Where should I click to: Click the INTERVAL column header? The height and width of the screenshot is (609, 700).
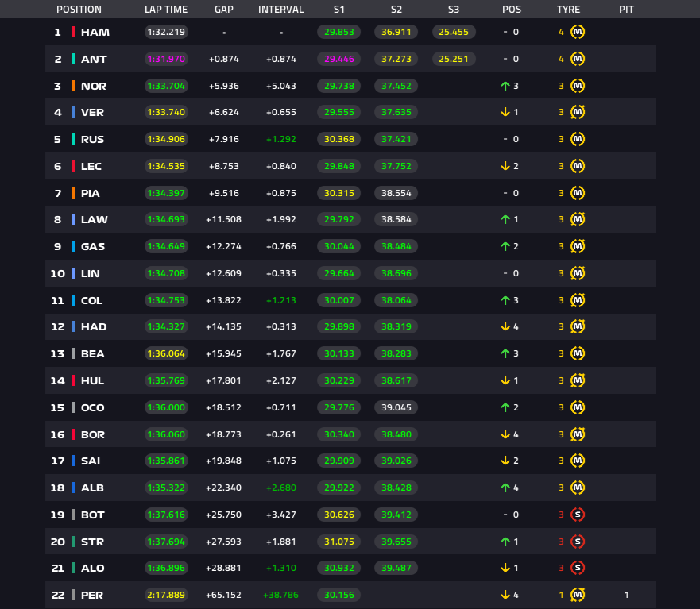pos(280,10)
